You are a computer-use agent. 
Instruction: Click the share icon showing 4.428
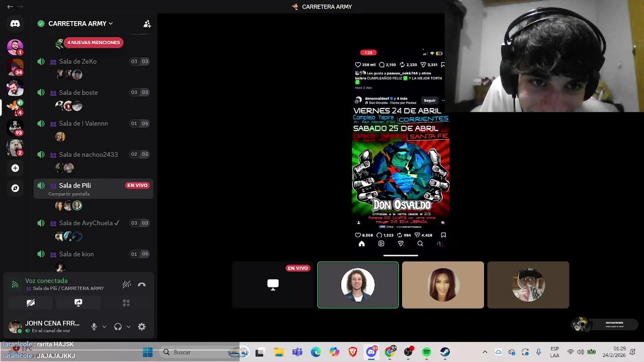click(x=417, y=235)
